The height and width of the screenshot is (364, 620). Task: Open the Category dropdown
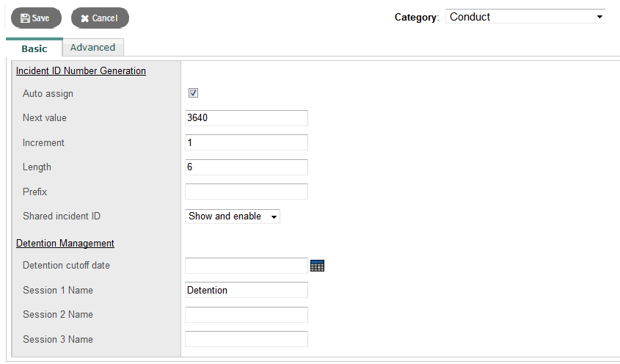(525, 17)
